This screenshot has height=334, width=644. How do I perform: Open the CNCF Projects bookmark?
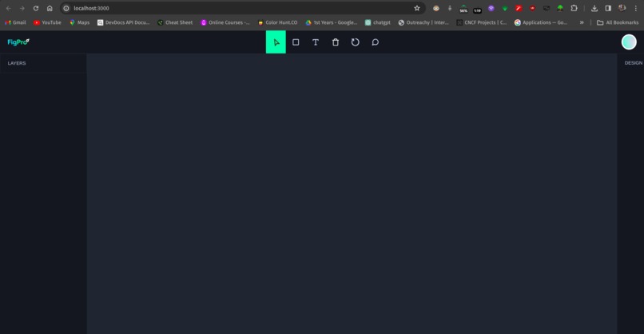tap(482, 22)
